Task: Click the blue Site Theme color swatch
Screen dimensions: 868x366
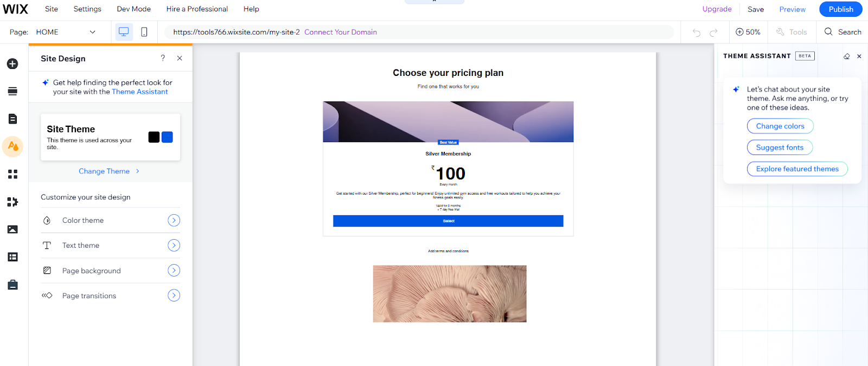Action: click(x=167, y=137)
